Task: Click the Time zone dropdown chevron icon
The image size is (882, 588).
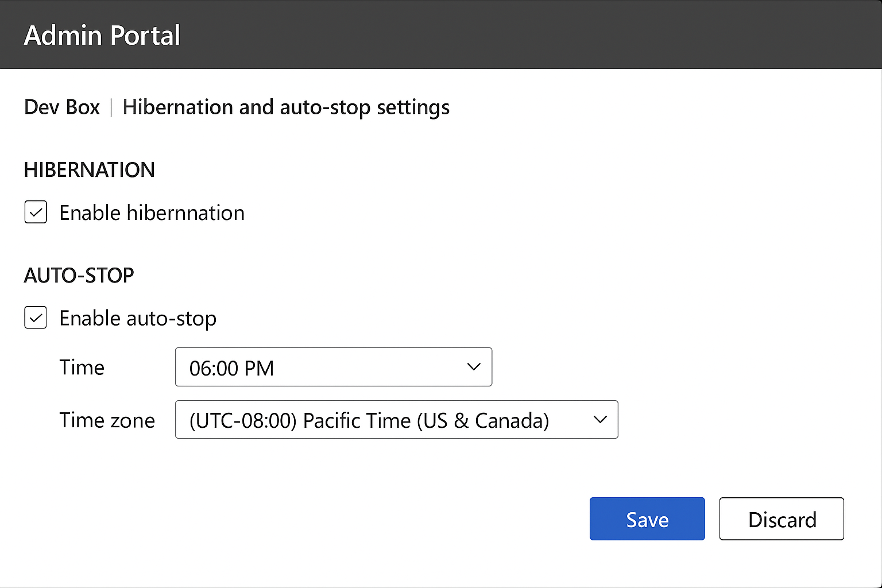Action: pos(601,420)
